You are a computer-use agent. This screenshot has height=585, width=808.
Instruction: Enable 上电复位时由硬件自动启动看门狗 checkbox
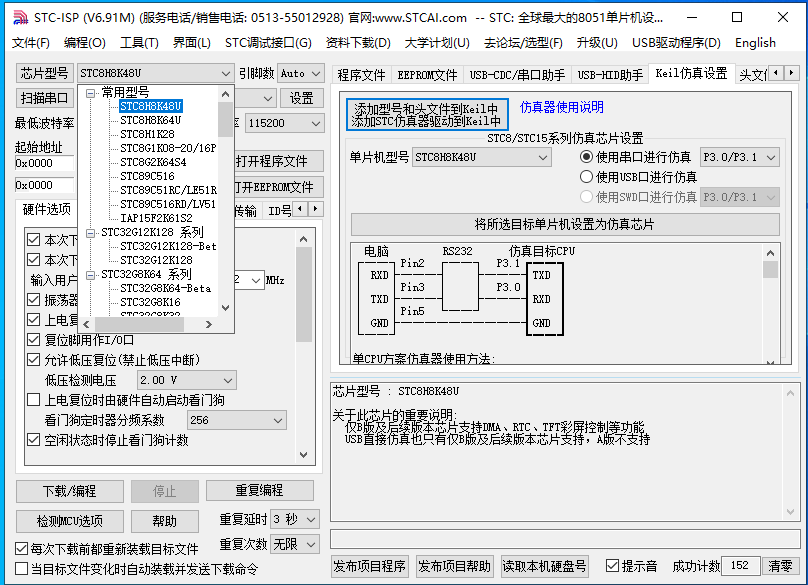click(x=33, y=400)
